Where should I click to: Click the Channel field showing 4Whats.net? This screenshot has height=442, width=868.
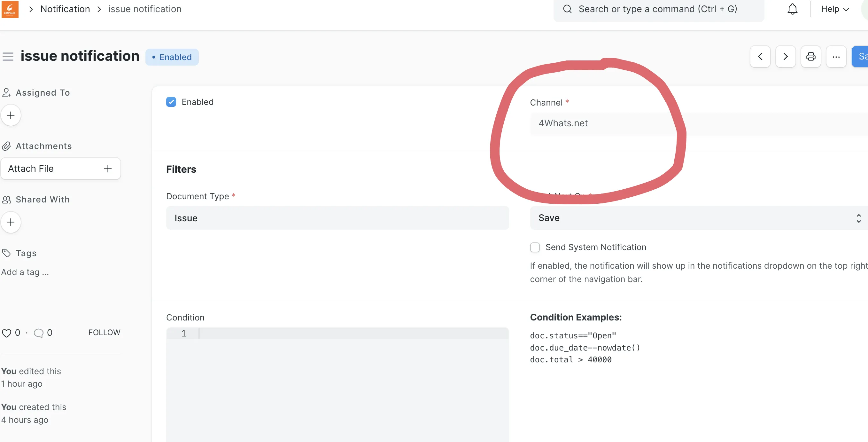click(x=699, y=123)
